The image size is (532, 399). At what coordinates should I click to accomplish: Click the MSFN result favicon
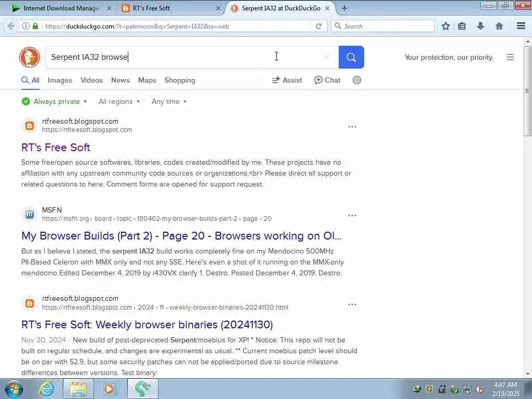point(30,215)
